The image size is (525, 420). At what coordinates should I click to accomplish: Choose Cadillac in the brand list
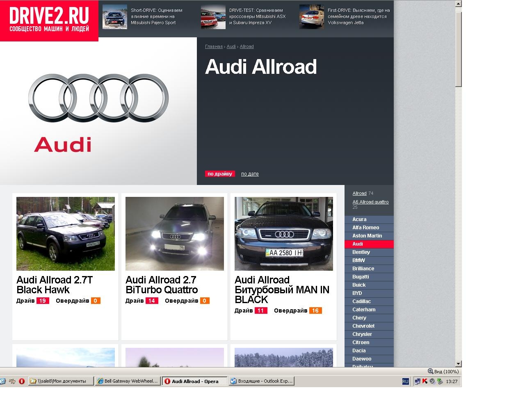[x=369, y=301]
